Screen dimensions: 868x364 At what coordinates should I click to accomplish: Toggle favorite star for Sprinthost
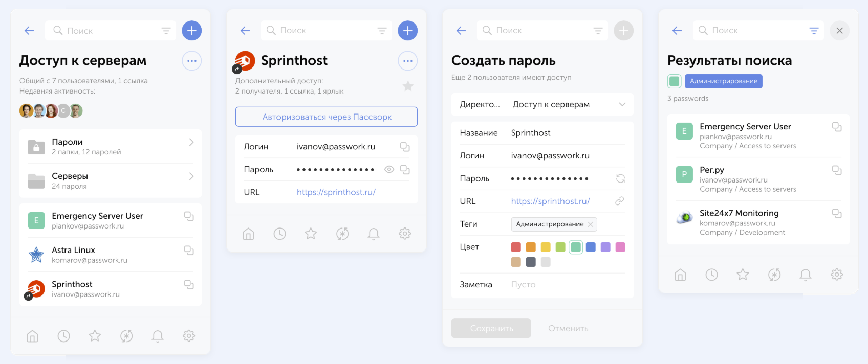(x=408, y=86)
